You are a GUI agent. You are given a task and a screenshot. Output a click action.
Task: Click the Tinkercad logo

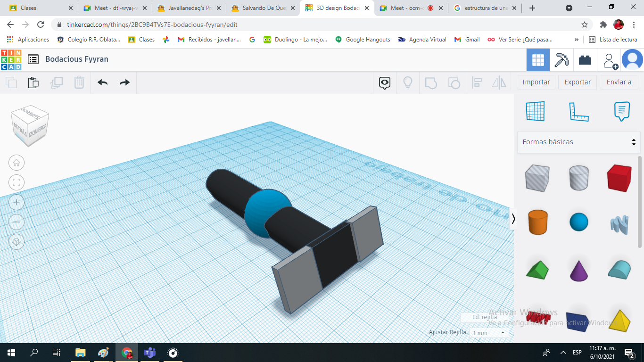pyautogui.click(x=11, y=59)
